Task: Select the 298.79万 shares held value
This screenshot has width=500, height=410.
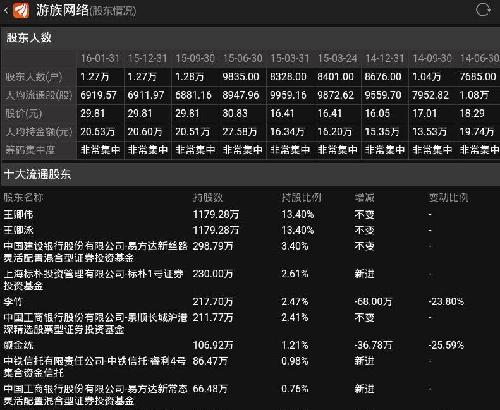Action: [x=213, y=246]
